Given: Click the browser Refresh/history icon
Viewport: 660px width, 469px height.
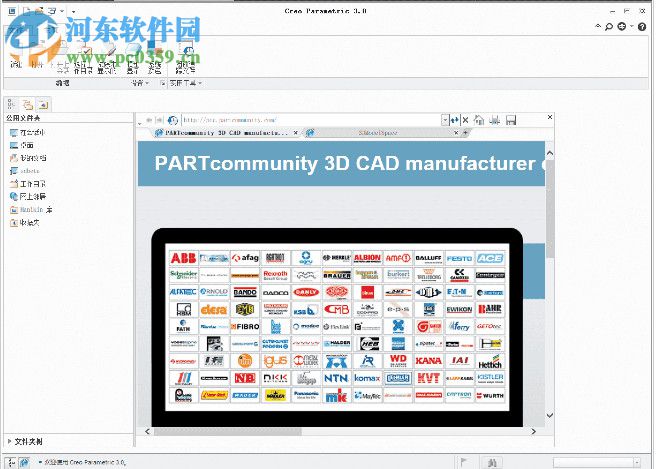Looking at the screenshot, I should [173, 120].
